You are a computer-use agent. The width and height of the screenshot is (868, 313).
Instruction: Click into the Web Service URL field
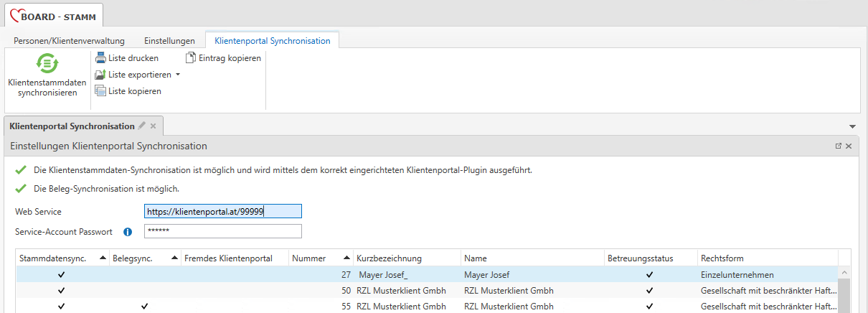(222, 212)
